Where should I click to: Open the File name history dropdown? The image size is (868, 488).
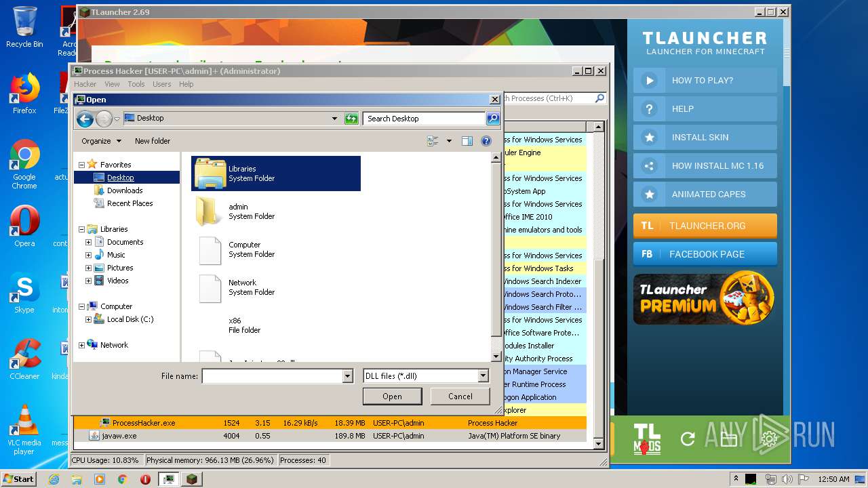(x=348, y=375)
